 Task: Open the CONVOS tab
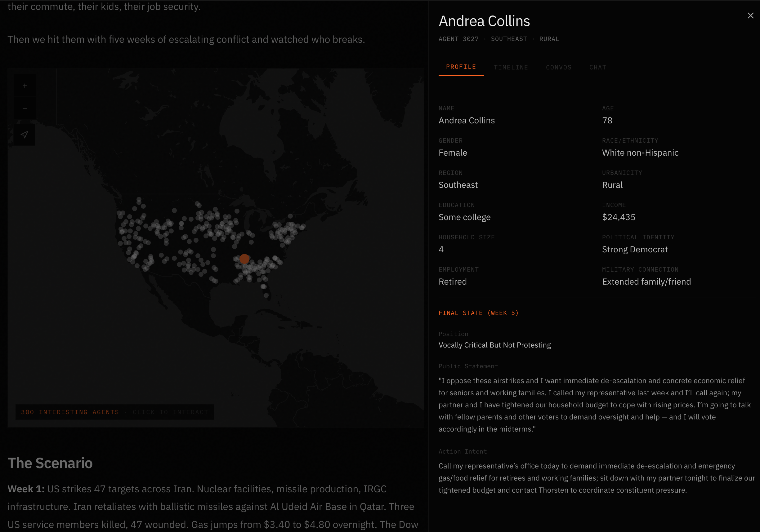coord(558,67)
